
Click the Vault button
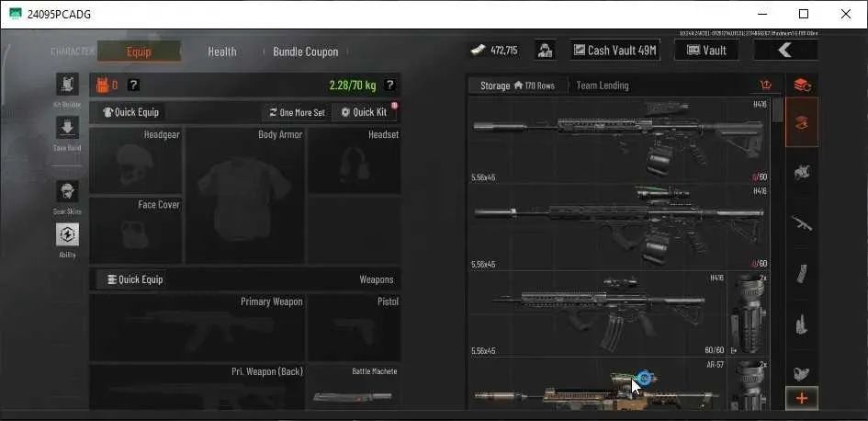(706, 51)
